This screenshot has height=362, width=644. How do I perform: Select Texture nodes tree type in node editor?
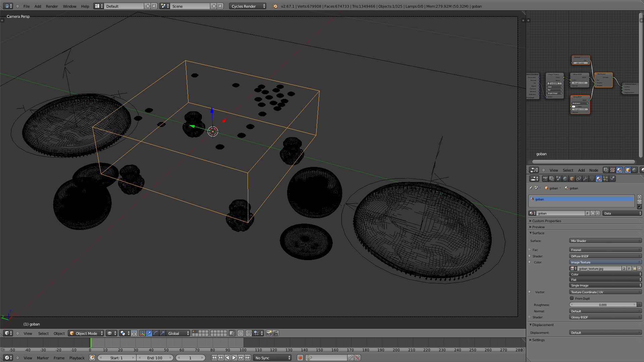[x=612, y=170]
